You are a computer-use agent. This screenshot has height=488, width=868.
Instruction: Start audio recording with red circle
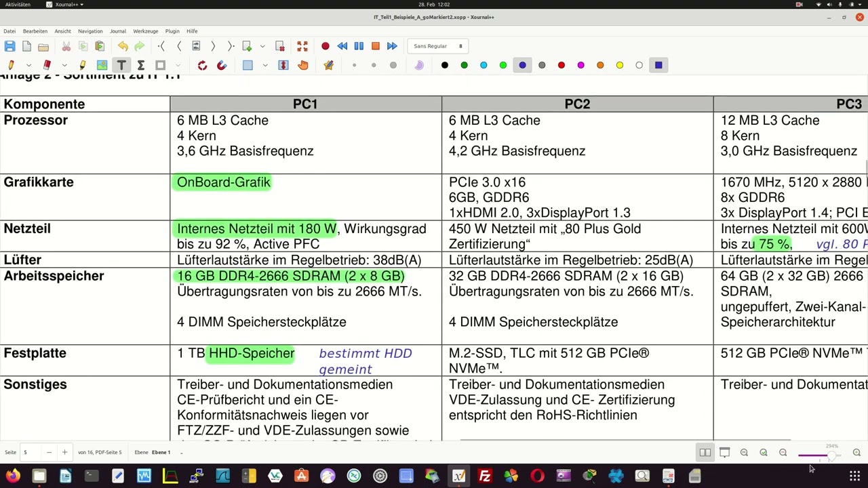pos(325,46)
